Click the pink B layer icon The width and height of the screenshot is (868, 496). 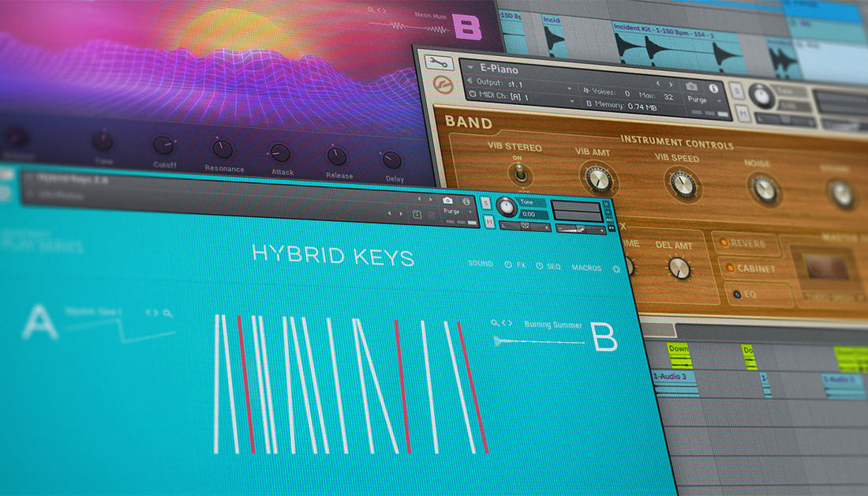(x=467, y=26)
